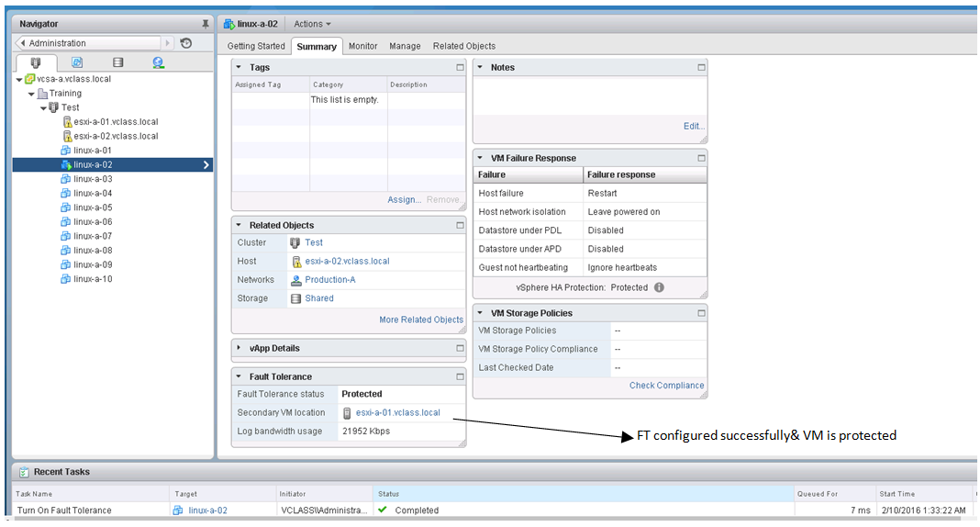Switch to the Manage tab
Screen dimensions: 980x527
point(405,46)
